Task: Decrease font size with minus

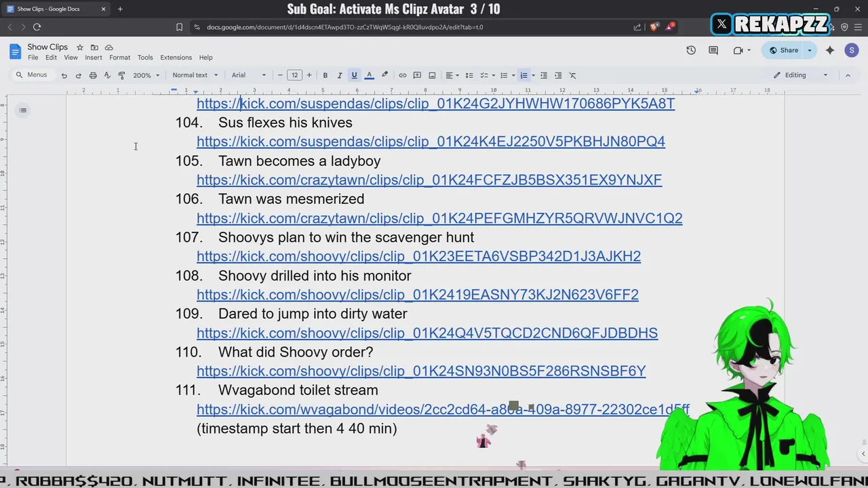Action: [280, 75]
